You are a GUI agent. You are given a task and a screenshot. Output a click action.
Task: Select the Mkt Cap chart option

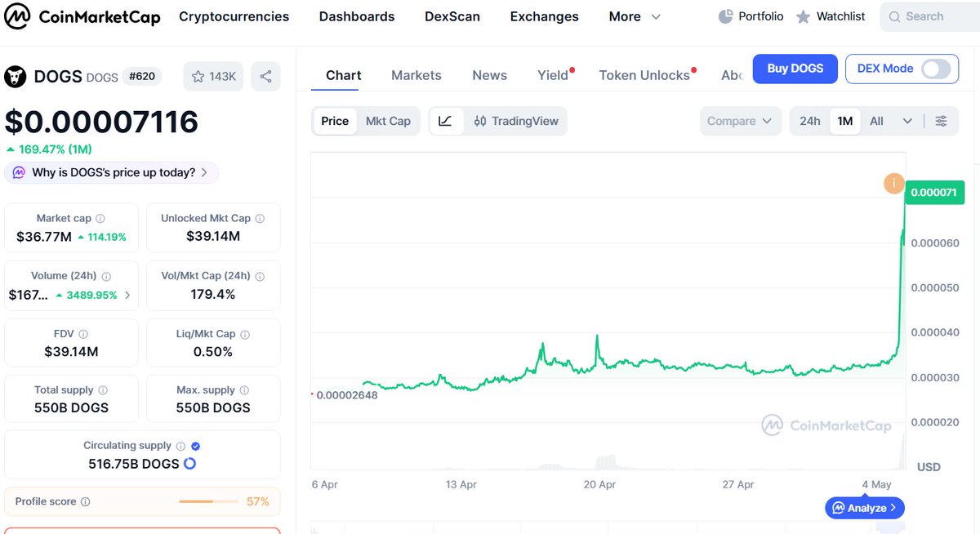click(388, 121)
